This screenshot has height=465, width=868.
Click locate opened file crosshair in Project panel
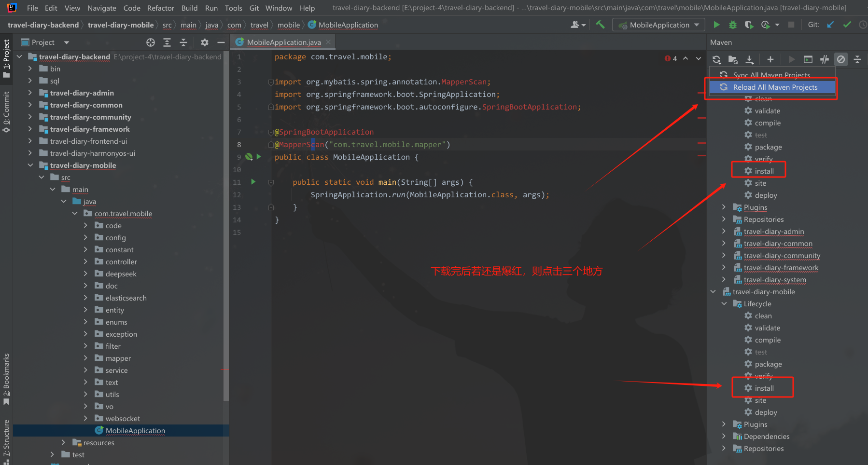[x=151, y=42]
